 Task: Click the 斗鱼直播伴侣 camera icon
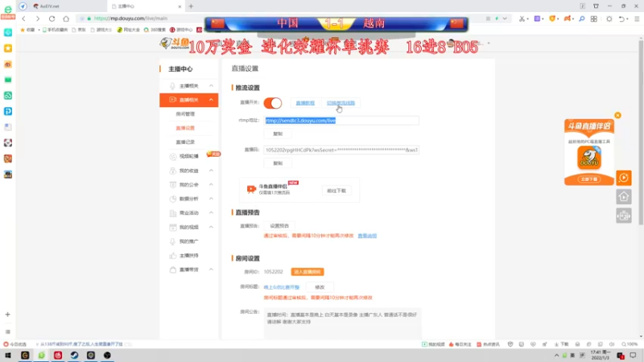coord(251,189)
